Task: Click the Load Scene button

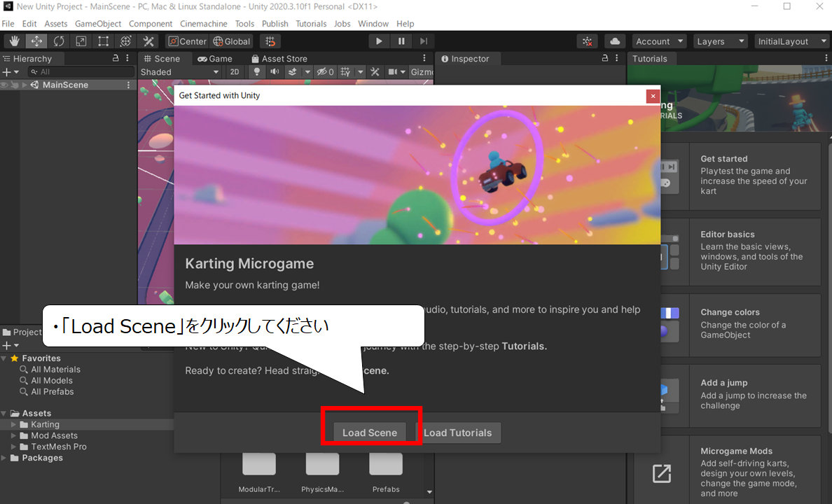Action: pos(369,433)
